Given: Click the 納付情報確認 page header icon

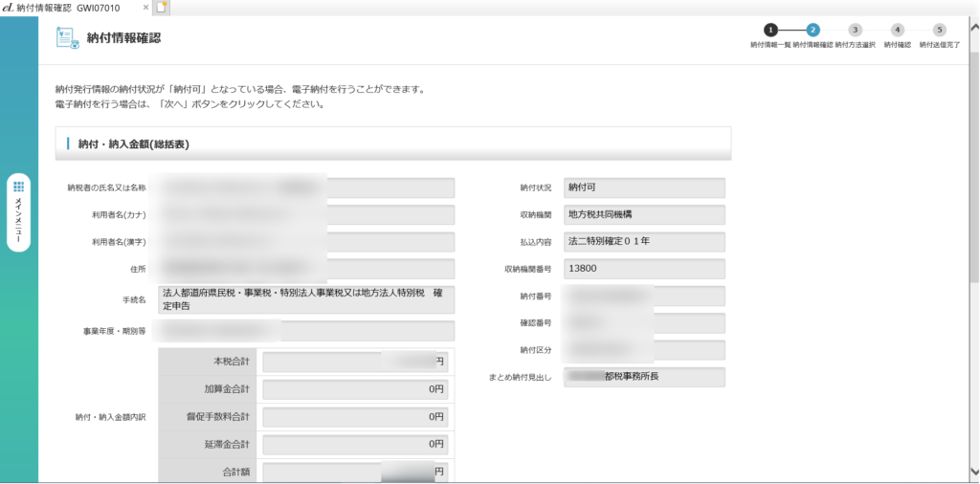Looking at the screenshot, I should click(x=67, y=38).
